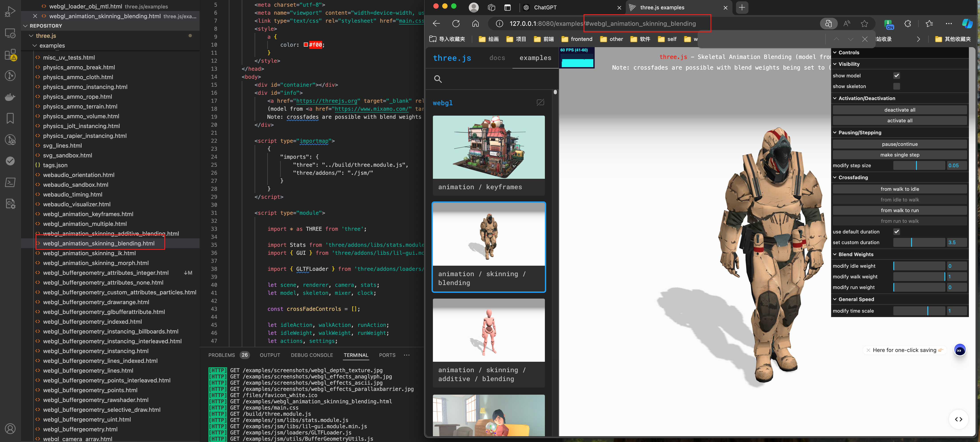This screenshot has width=980, height=442.
Task: Select DEBUG CONSOLE panel tab
Action: pyautogui.click(x=312, y=355)
